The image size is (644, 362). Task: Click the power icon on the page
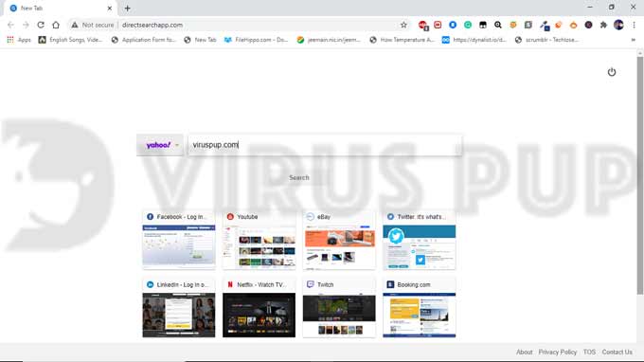(x=612, y=72)
